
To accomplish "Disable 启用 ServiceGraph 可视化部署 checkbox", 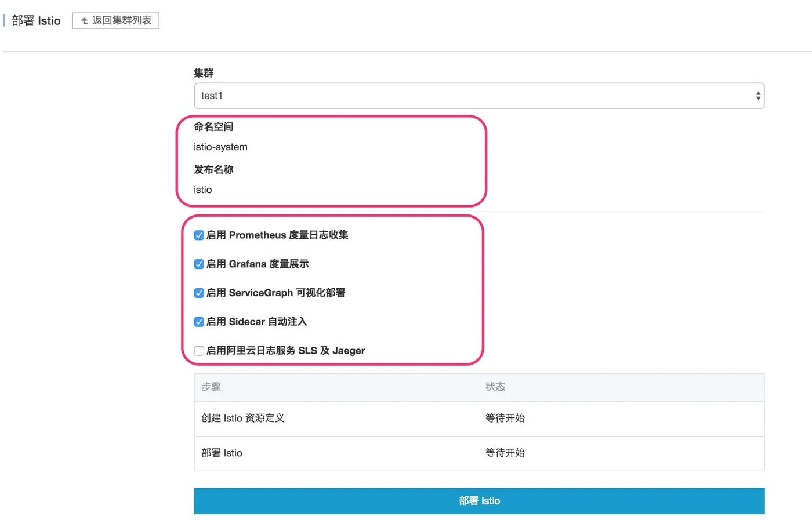I will tap(199, 293).
